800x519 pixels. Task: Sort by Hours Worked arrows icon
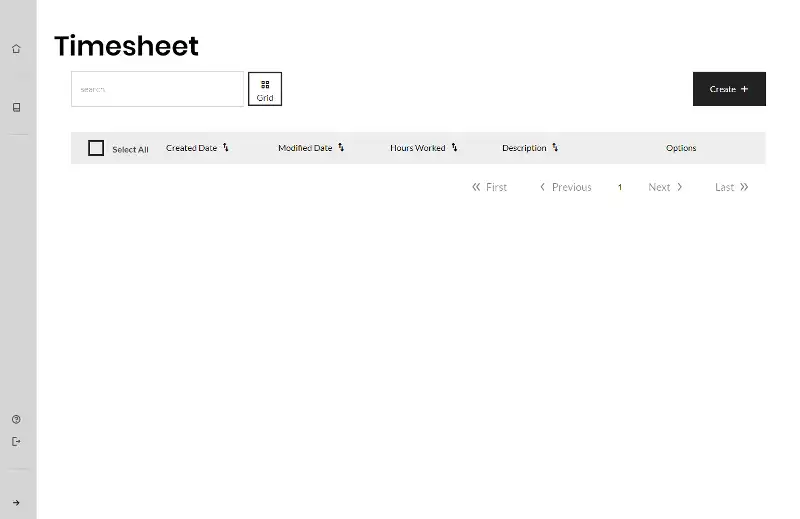[454, 148]
